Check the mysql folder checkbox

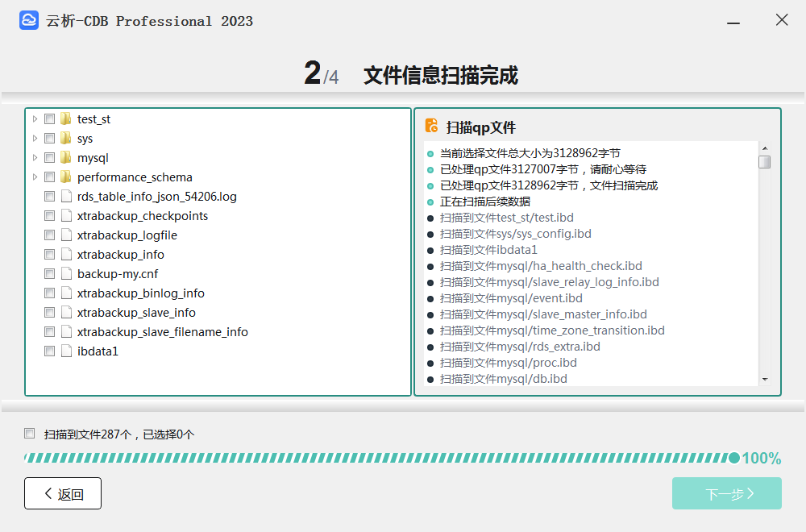[x=49, y=158]
